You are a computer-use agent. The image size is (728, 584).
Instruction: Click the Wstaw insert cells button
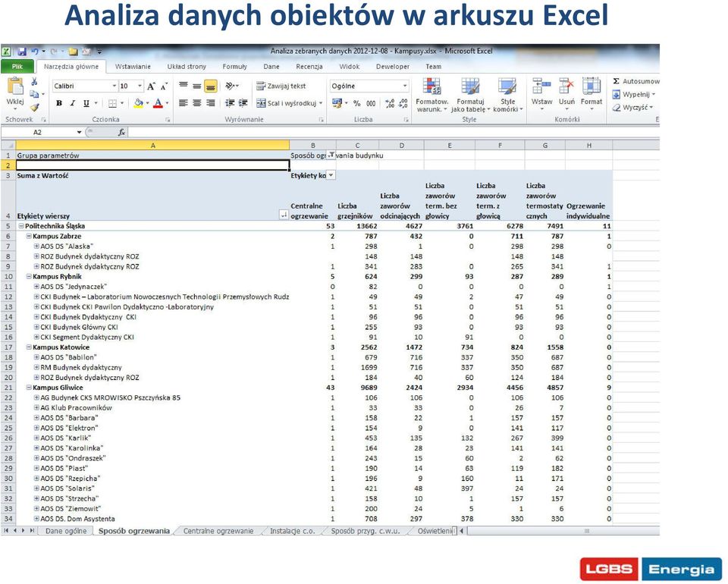pos(541,94)
